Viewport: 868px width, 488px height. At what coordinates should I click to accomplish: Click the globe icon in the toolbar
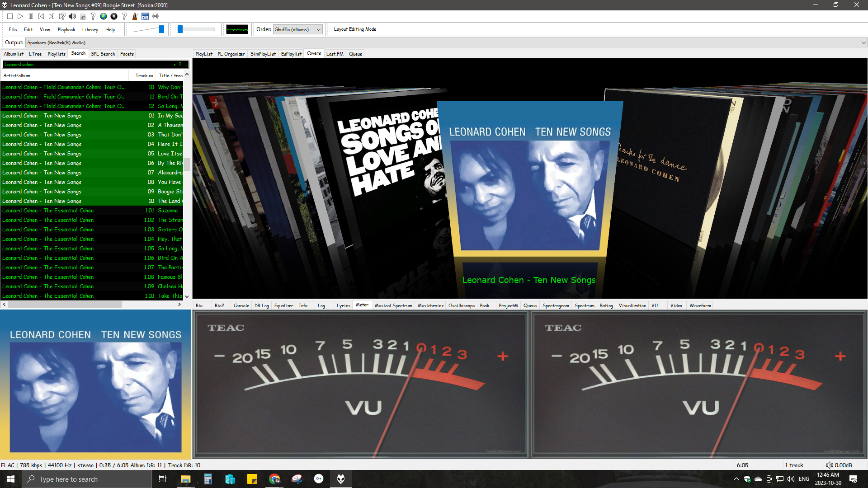point(104,16)
